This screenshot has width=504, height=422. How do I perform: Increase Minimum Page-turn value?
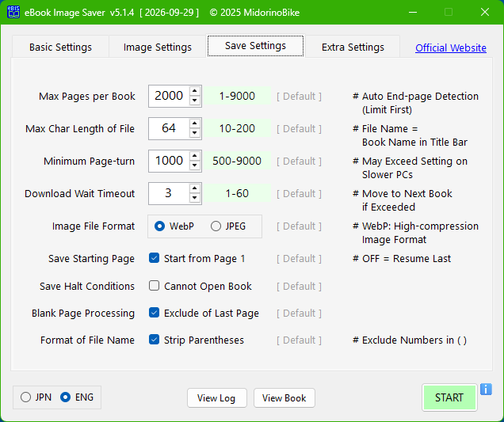[x=194, y=156]
